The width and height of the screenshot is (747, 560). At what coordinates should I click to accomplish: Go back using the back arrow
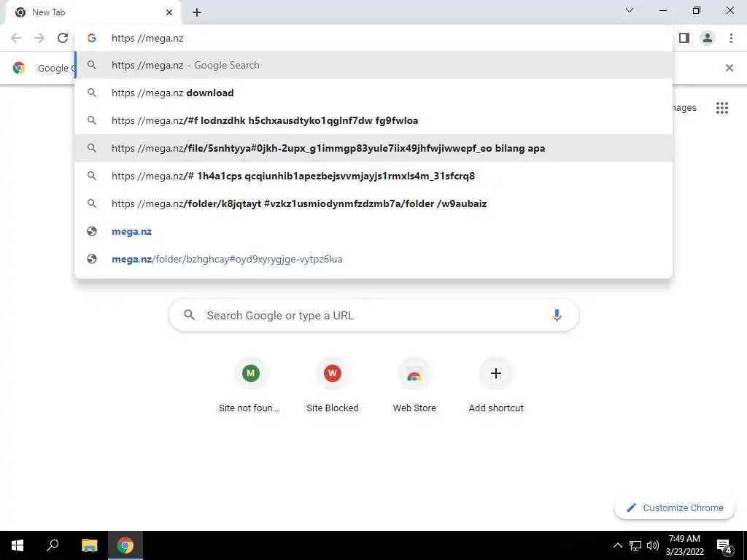point(16,38)
